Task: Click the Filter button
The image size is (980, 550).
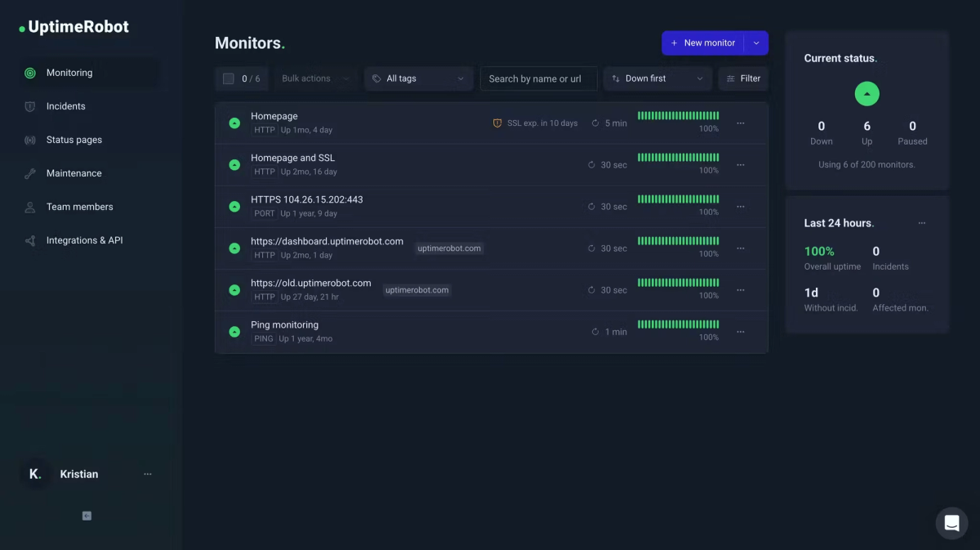Action: click(x=743, y=78)
